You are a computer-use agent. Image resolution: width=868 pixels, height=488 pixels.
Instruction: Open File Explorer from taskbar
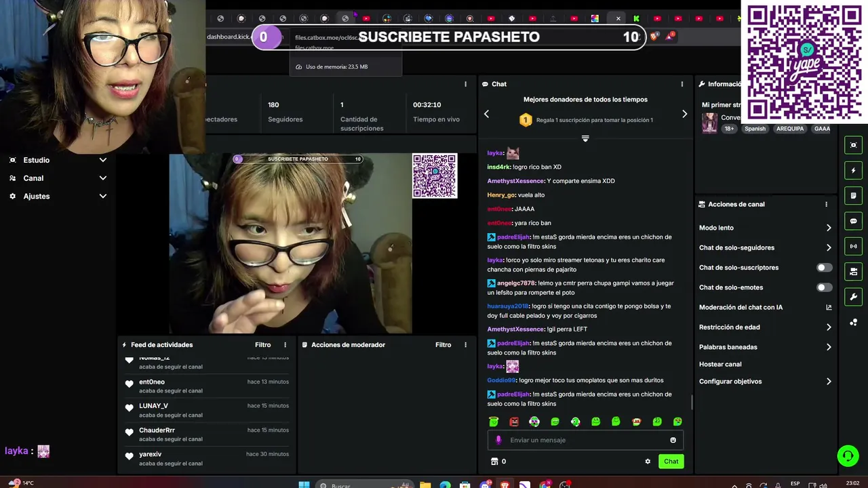tap(425, 485)
